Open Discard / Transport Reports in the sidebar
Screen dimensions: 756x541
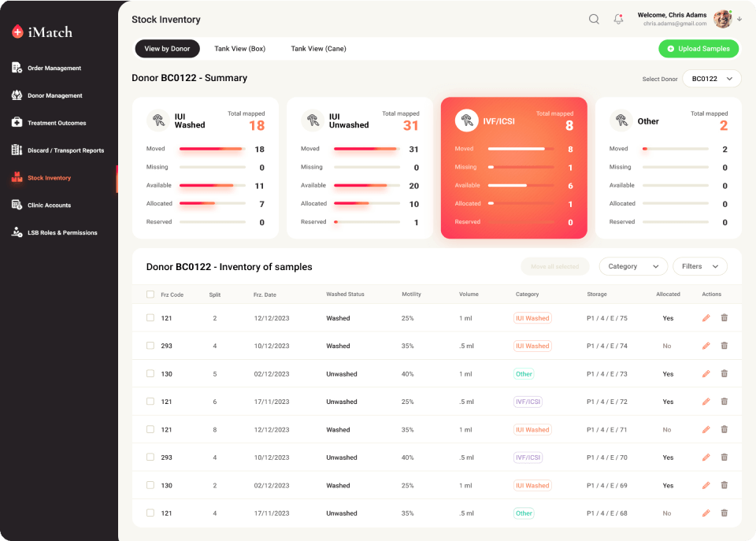pos(57,150)
